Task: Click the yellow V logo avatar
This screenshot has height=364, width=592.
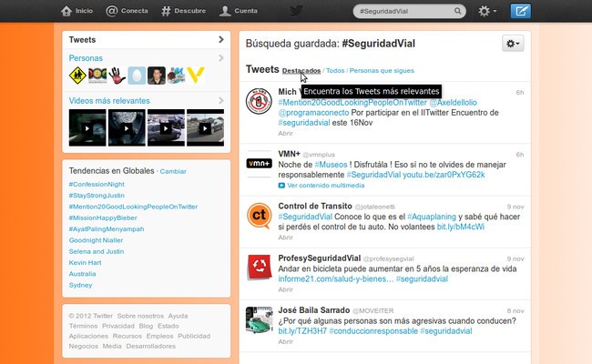Action: [196, 76]
